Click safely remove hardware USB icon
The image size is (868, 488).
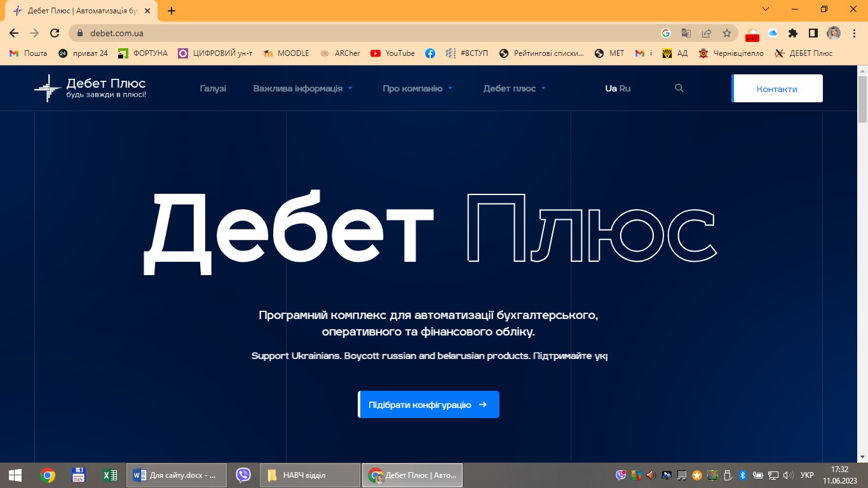click(728, 475)
